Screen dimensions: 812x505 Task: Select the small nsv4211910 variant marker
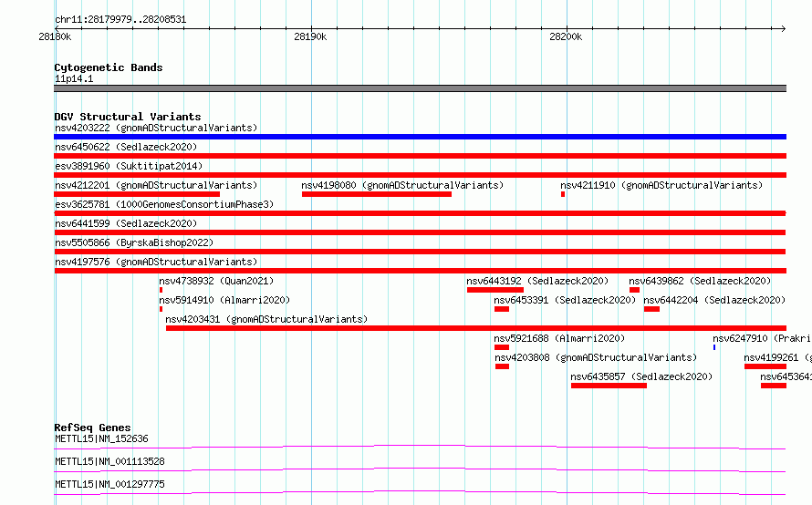pos(563,194)
